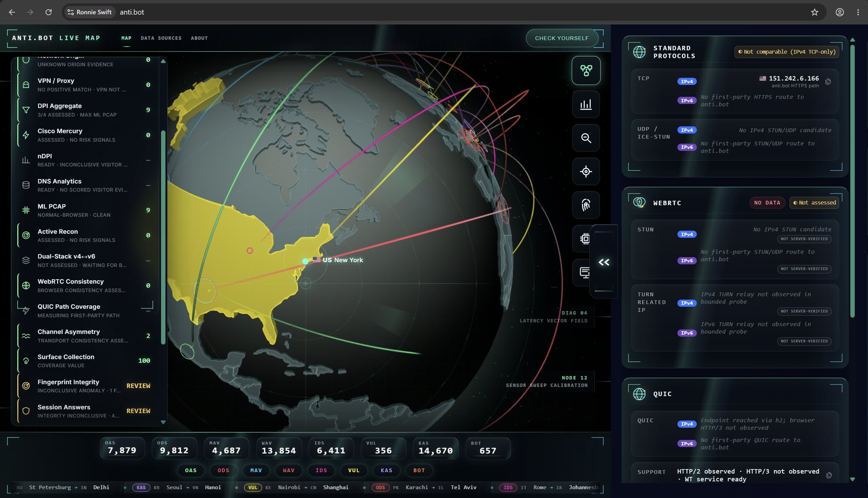Toggle the OAS filter pill
This screenshot has height=498, width=868.
pos(191,470)
